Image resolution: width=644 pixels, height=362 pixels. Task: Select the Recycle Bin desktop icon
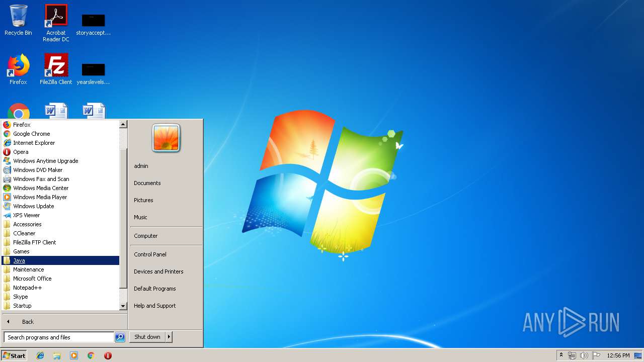pyautogui.click(x=18, y=20)
